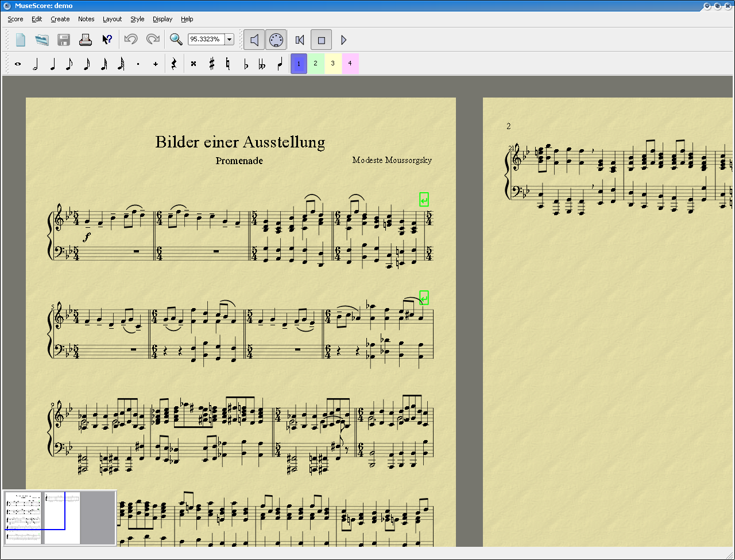Open the Style menu
The height and width of the screenshot is (560, 735).
[x=137, y=19]
